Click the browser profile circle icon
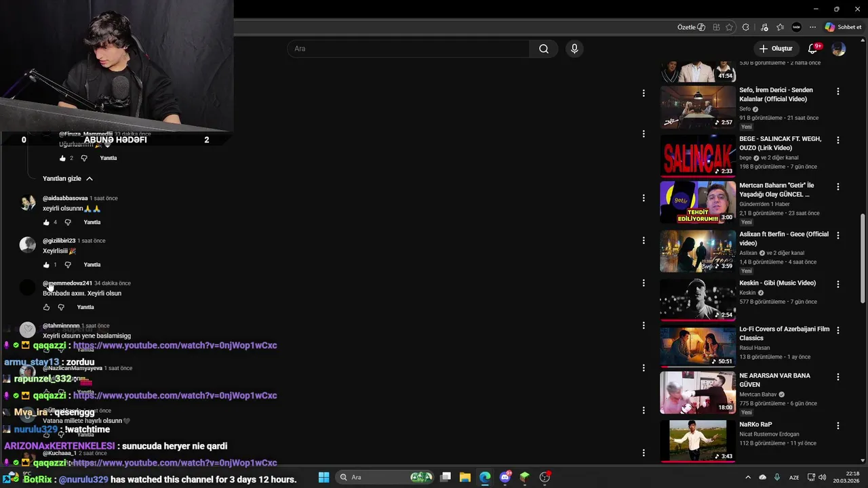 coord(797,27)
